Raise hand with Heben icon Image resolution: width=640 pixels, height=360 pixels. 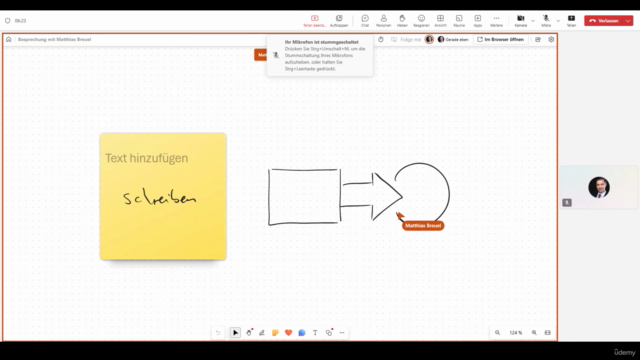click(x=402, y=21)
